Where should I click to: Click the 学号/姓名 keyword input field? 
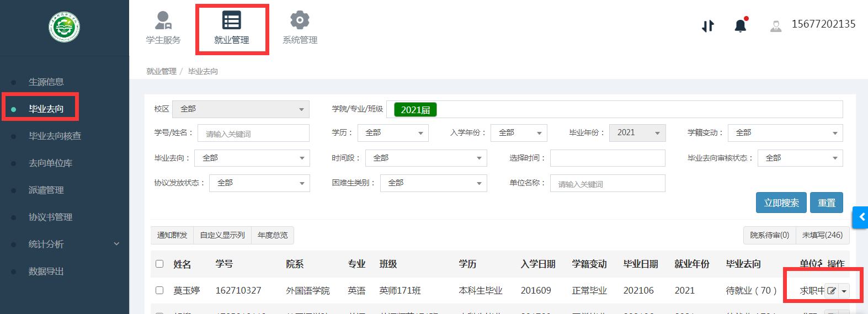click(x=253, y=134)
